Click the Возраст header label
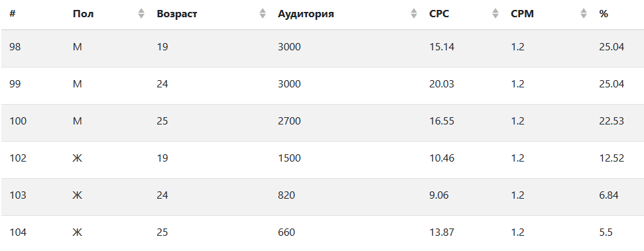 [176, 14]
